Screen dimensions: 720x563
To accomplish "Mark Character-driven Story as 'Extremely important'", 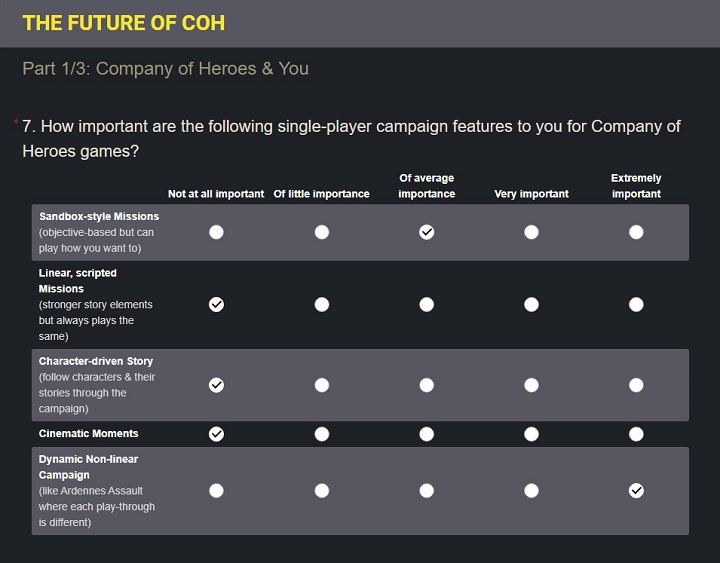I will point(636,384).
